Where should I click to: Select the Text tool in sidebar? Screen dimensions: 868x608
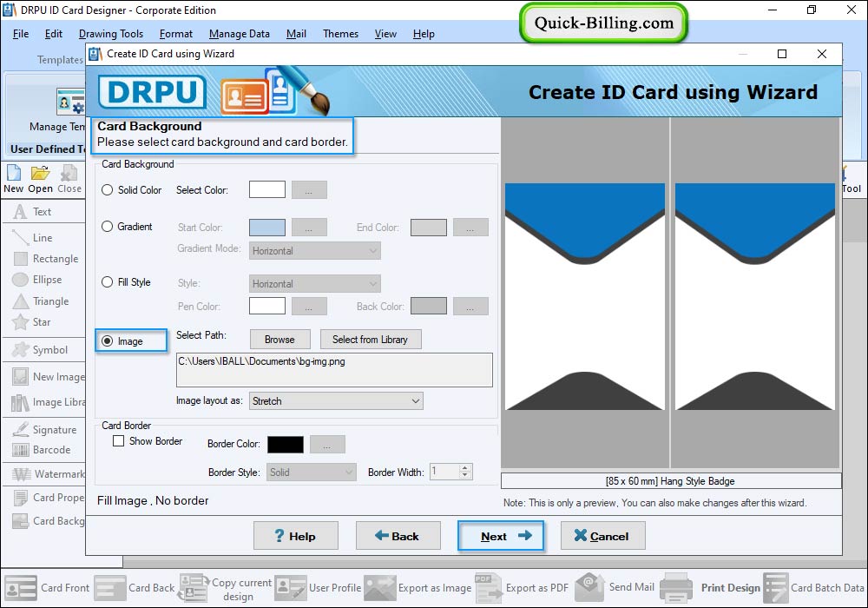pyautogui.click(x=33, y=212)
